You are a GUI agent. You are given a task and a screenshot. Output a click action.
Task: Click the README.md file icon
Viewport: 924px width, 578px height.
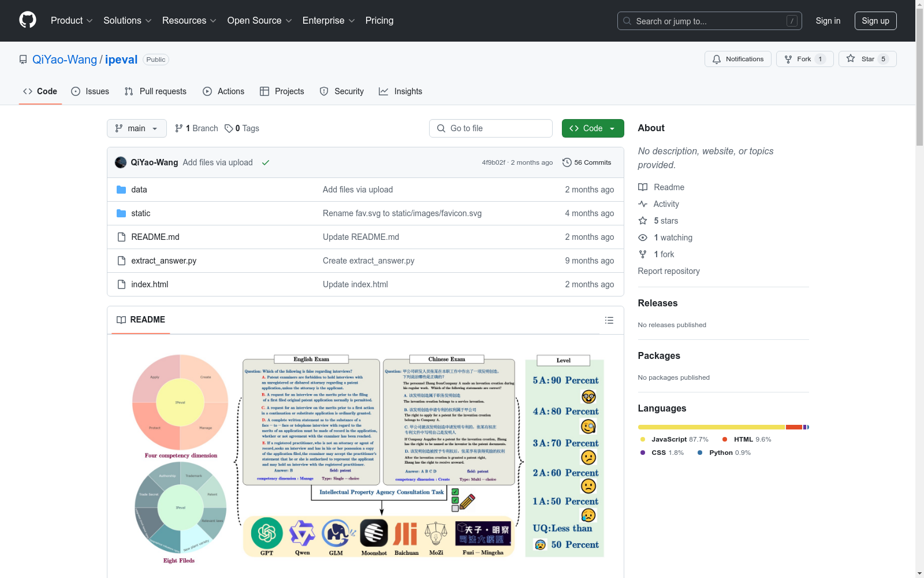click(x=121, y=237)
